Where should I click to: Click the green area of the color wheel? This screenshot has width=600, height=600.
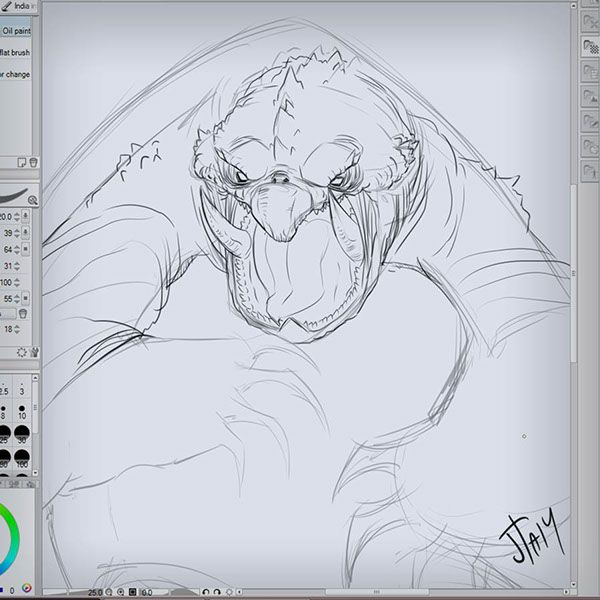click(14, 520)
